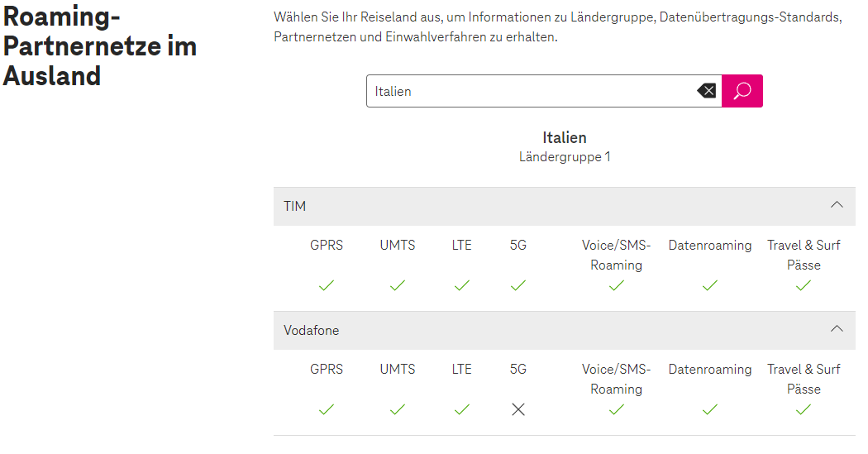Click the TIM GPRS checkmark icon
Screen dimensions: 868x454
click(x=327, y=285)
